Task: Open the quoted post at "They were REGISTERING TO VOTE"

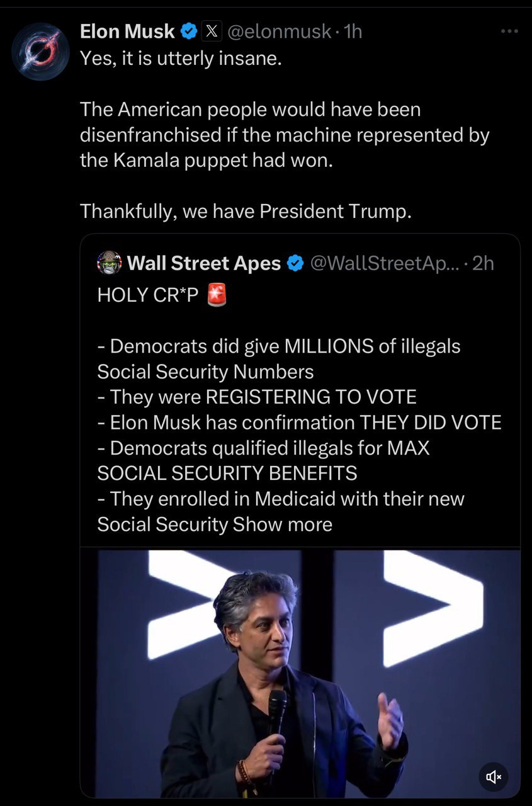Action: [x=257, y=397]
